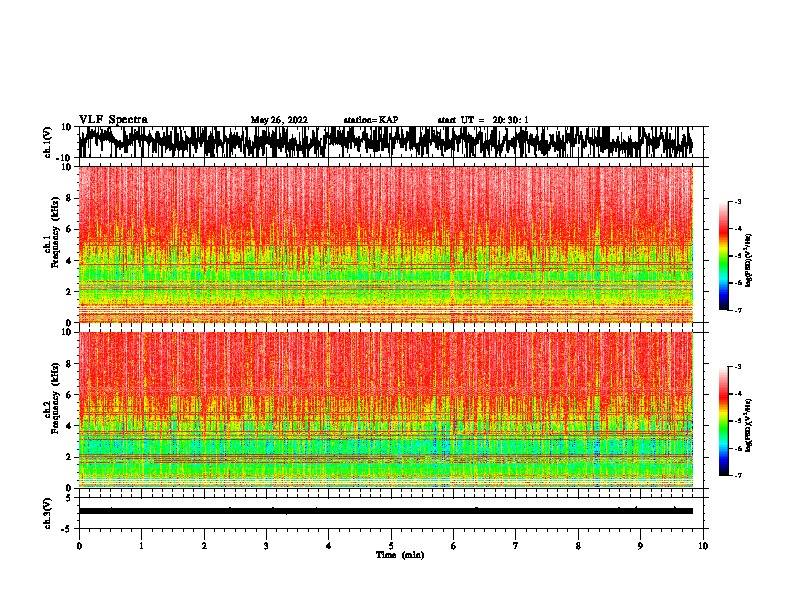Image resolution: width=792 pixels, height=612 pixels.
Task: Click time axis tick label '8'
Action: [578, 546]
